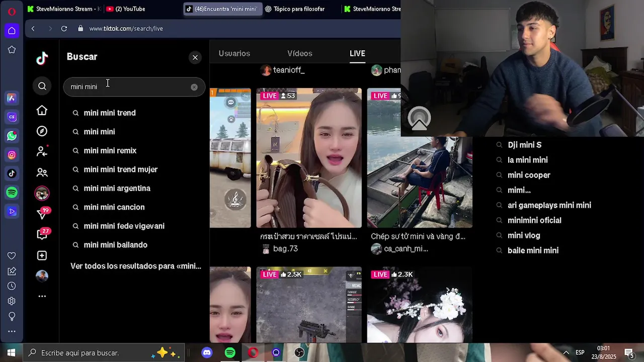Open the profile avatar in TikTok sidebar
644x362 pixels.
pyautogui.click(x=42, y=276)
